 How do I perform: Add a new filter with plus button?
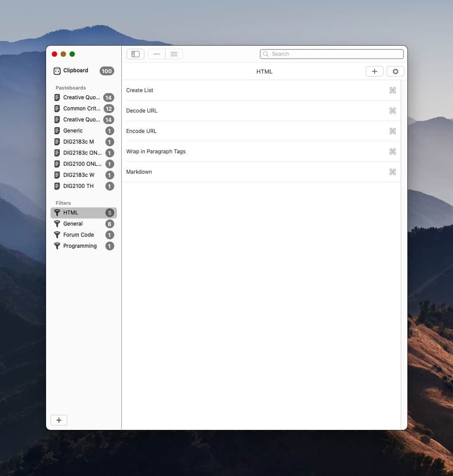coord(374,71)
